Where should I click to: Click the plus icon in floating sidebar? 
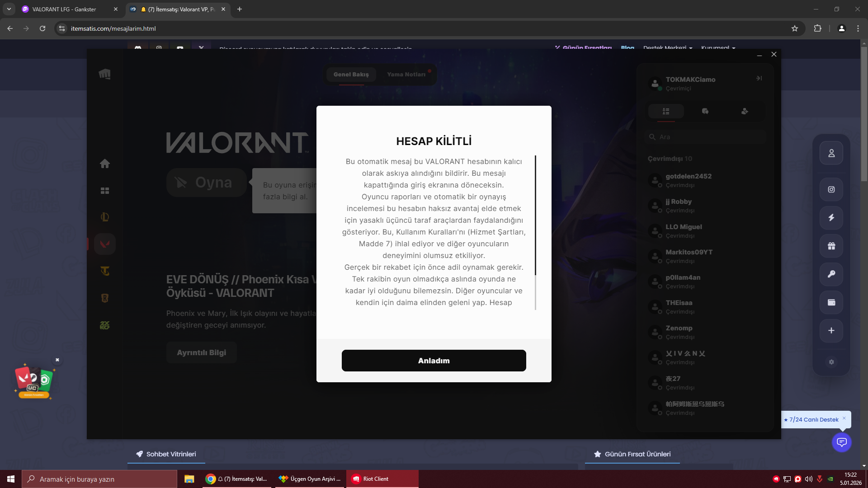pyautogui.click(x=831, y=330)
